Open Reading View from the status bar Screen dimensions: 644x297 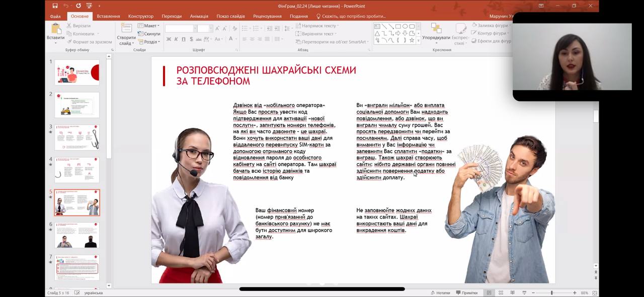[512, 292]
